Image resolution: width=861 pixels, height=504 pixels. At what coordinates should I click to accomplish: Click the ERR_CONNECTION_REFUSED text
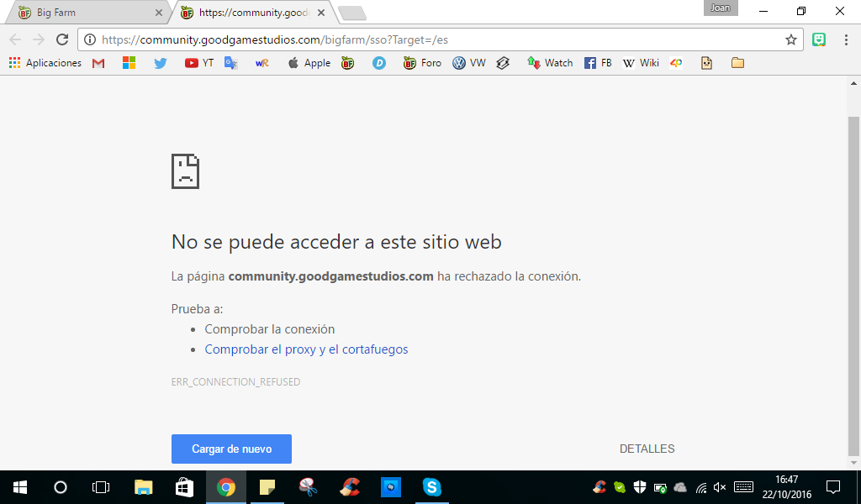click(x=235, y=381)
